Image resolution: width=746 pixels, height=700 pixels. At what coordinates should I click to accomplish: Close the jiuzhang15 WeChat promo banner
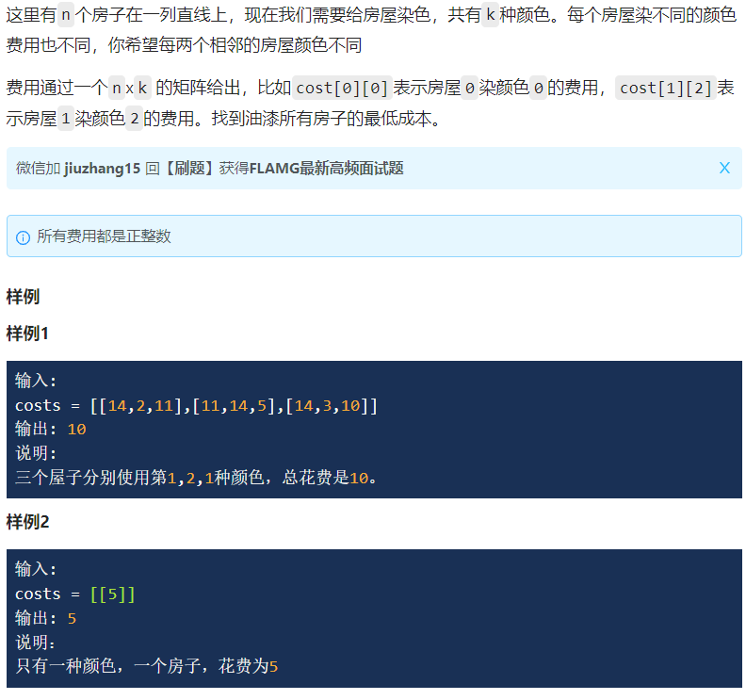coord(724,168)
